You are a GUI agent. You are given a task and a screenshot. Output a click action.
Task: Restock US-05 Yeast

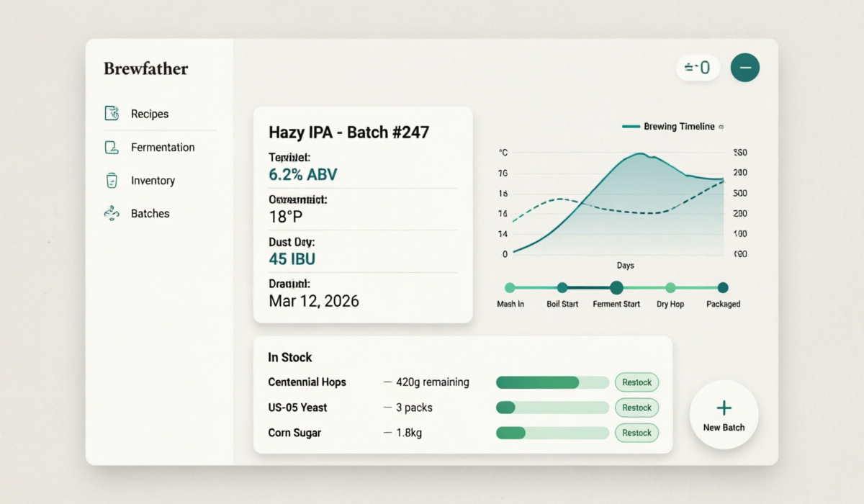tap(636, 408)
